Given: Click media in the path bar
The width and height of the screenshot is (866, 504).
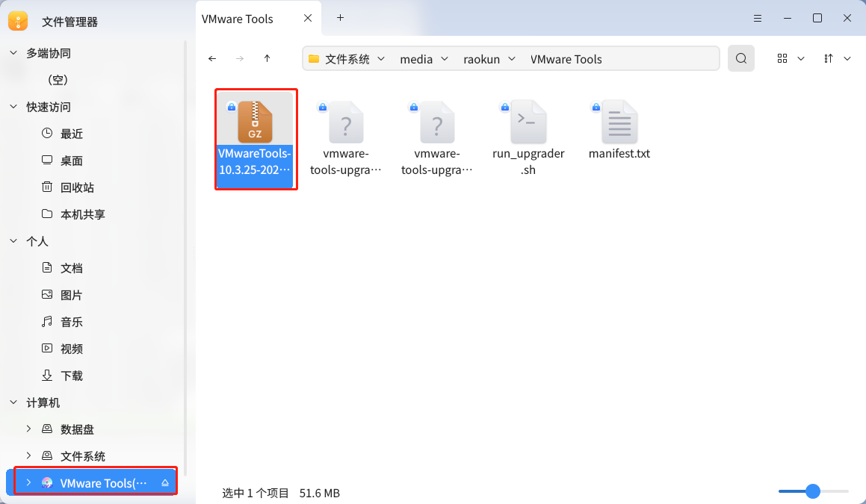Looking at the screenshot, I should [x=416, y=59].
